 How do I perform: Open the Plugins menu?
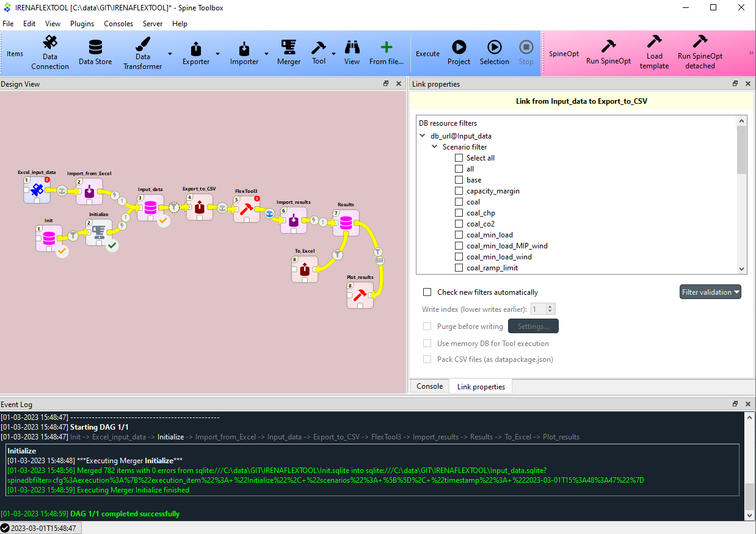click(82, 24)
